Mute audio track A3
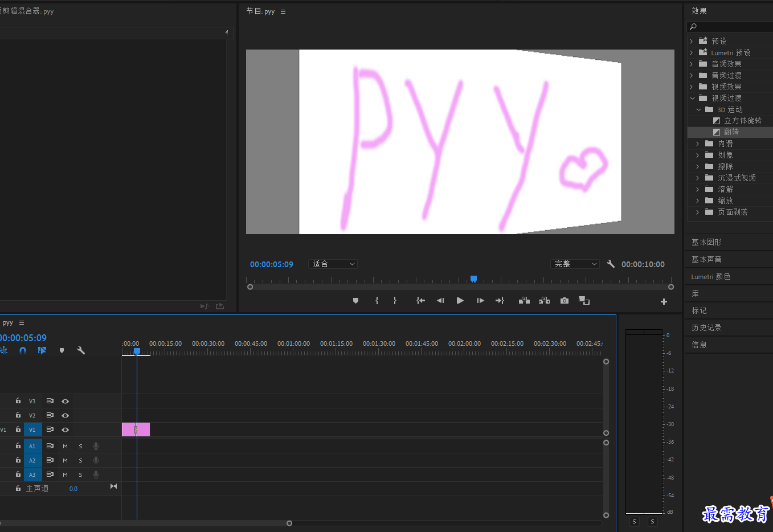The height and width of the screenshot is (532, 773). tap(65, 475)
